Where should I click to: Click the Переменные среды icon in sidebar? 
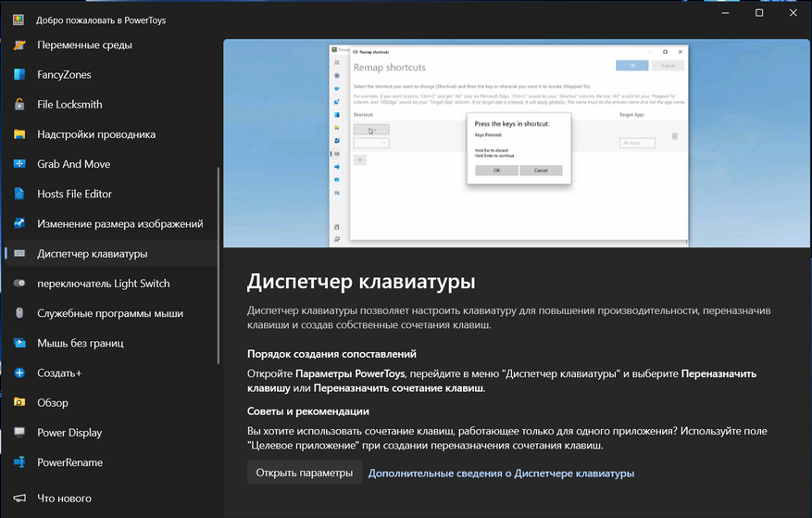pos(19,45)
